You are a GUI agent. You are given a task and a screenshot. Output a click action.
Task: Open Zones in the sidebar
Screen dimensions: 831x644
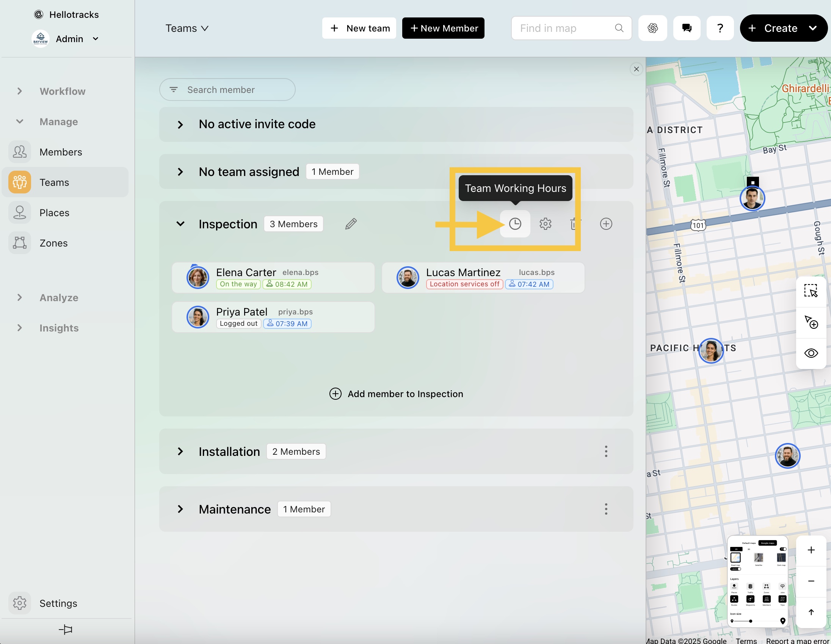53,243
